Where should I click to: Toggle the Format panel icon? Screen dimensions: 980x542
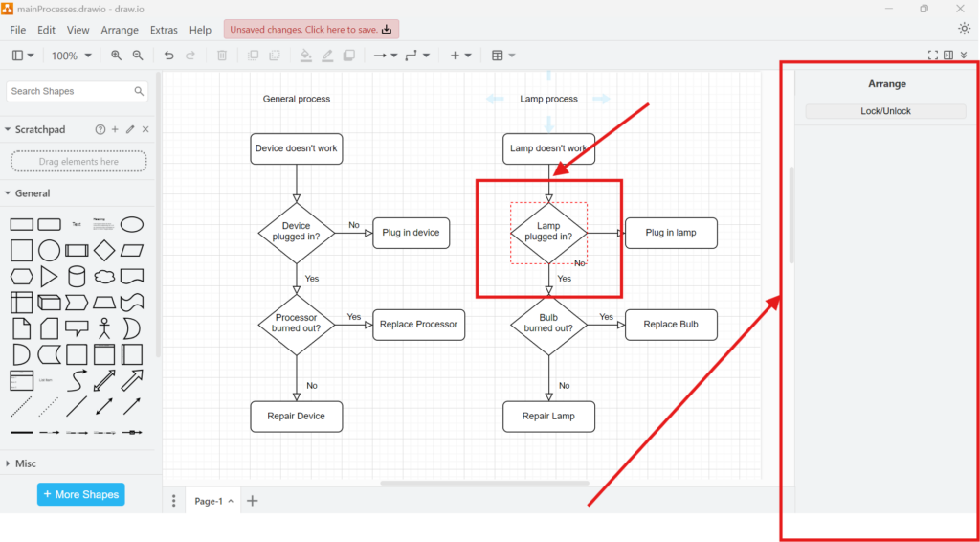coord(948,55)
